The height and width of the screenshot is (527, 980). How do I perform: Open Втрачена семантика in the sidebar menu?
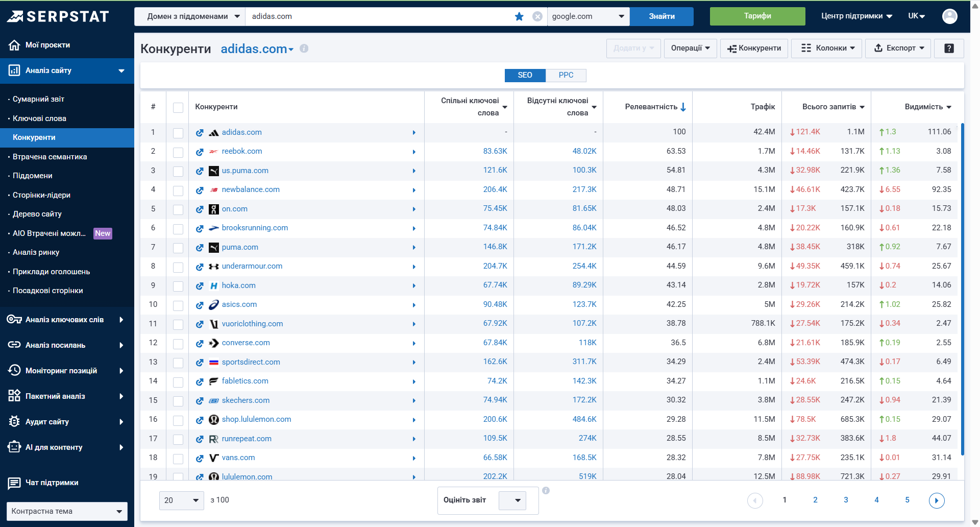click(50, 157)
